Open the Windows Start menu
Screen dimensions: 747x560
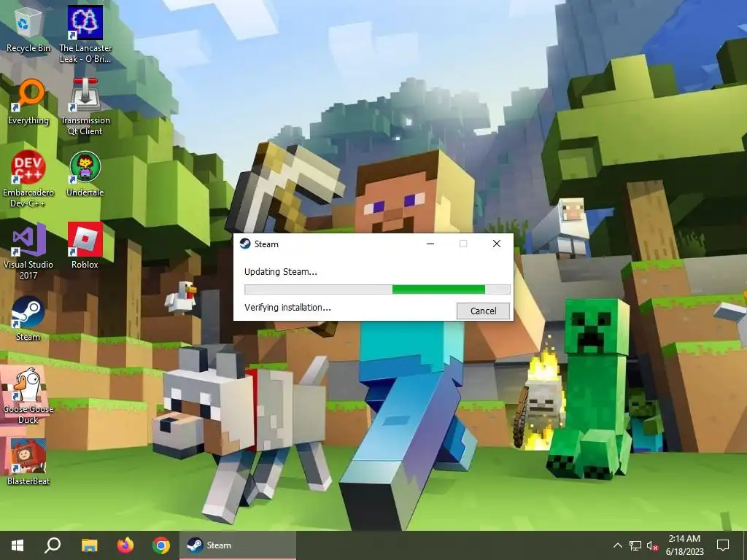pyautogui.click(x=18, y=545)
